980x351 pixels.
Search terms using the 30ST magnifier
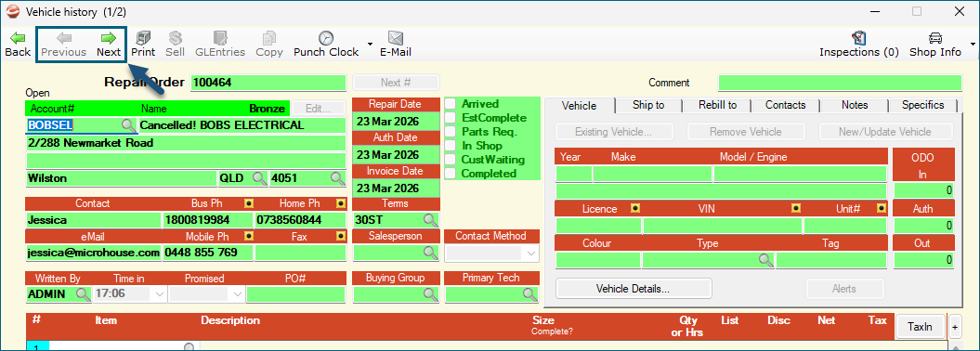(x=430, y=220)
